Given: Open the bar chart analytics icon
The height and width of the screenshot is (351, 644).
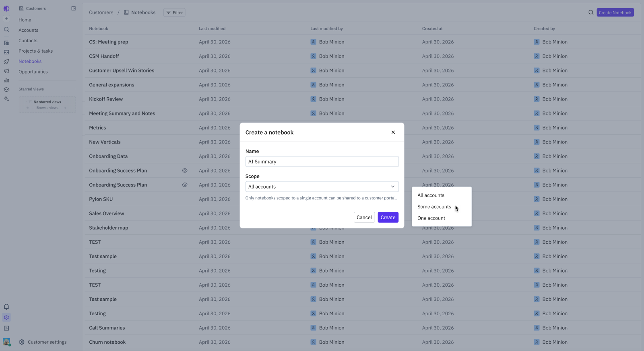Looking at the screenshot, I should (x=6, y=80).
